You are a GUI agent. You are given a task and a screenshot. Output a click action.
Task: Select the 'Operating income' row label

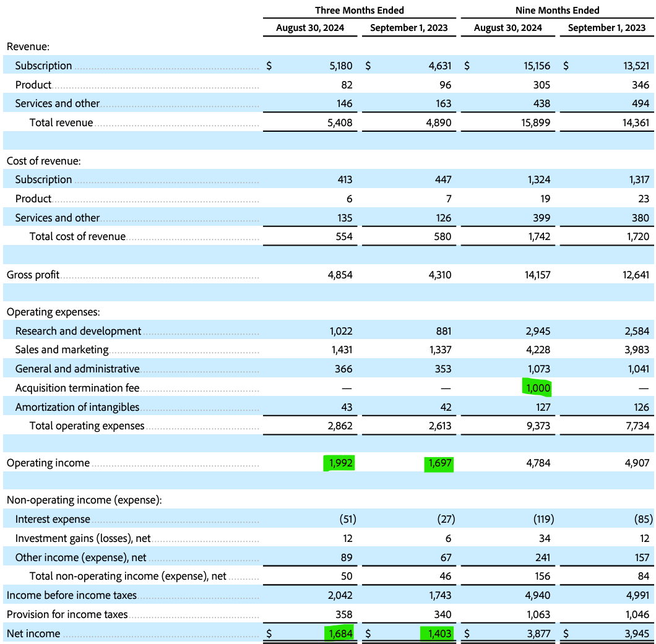click(x=48, y=463)
